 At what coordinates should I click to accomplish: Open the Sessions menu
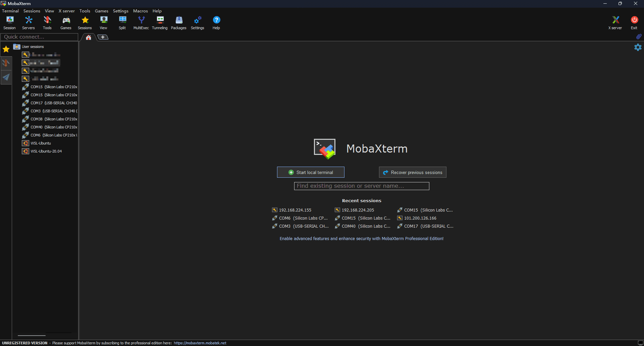pyautogui.click(x=32, y=11)
